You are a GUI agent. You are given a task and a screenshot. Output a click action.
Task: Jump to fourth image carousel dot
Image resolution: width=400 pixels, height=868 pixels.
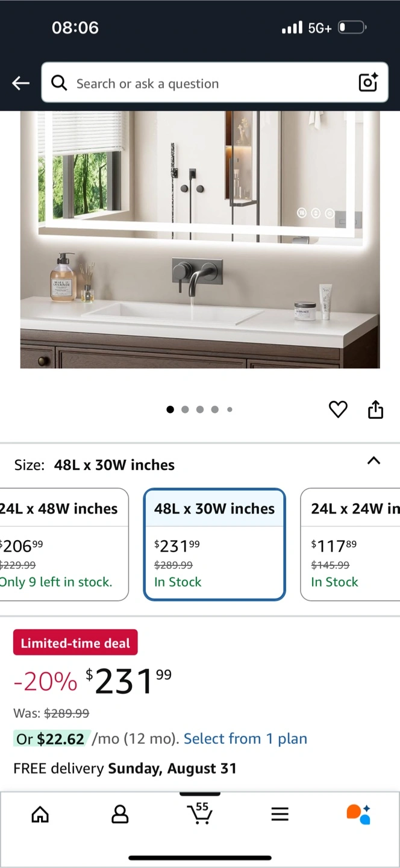pyautogui.click(x=214, y=409)
